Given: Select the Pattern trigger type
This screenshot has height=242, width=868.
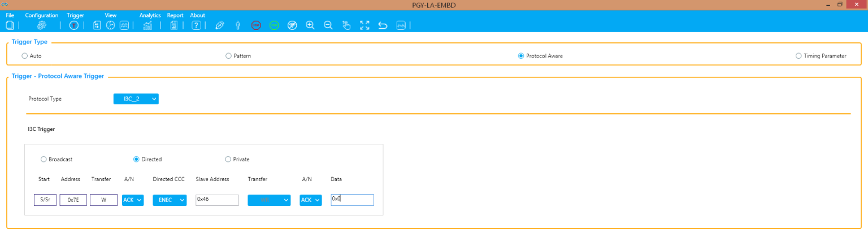Looking at the screenshot, I should pos(228,56).
